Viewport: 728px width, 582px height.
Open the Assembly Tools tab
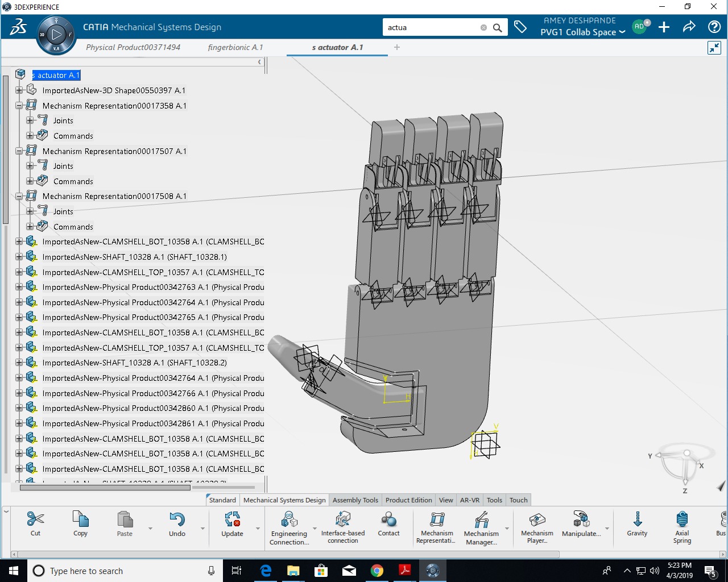point(355,500)
